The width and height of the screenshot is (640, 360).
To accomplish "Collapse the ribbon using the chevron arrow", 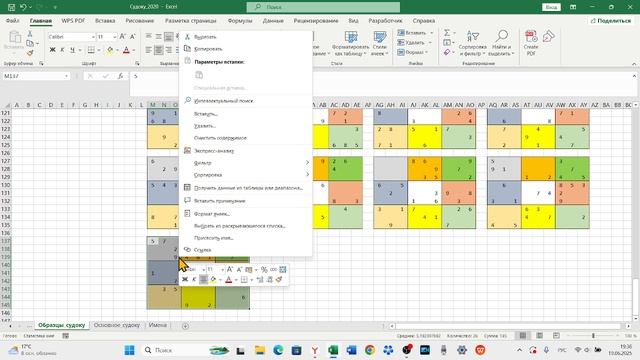I will coord(634,64).
